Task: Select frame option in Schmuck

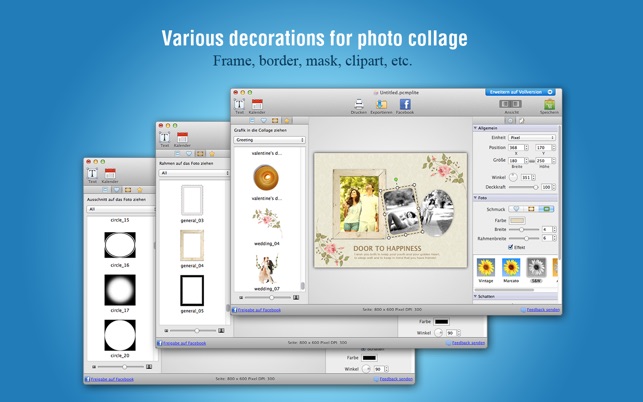Action: click(x=531, y=209)
